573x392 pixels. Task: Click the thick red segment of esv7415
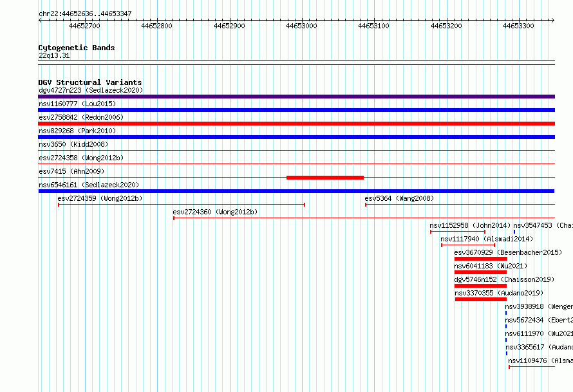(x=325, y=178)
